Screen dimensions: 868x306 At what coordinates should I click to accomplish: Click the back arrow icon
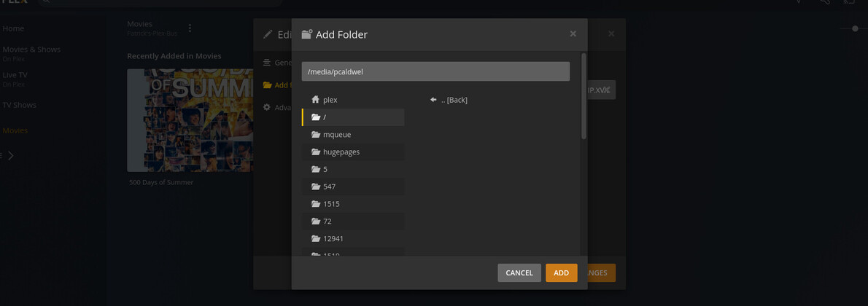[x=433, y=100]
